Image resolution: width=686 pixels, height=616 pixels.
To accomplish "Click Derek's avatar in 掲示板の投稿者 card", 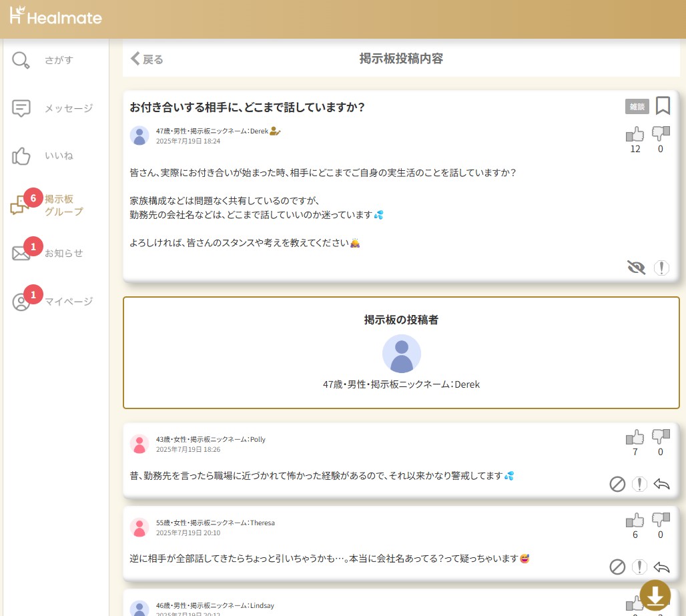I will [x=401, y=354].
